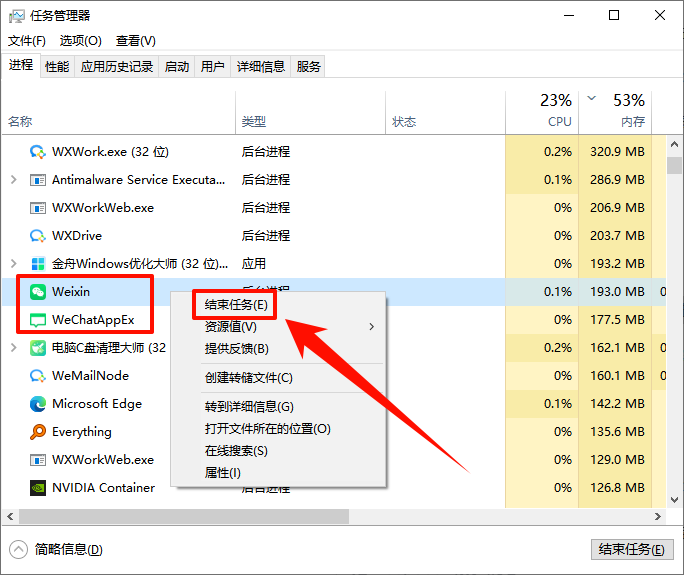Click the horizontal scrollbar left arrow
This screenshot has height=575, width=684.
(x=10, y=517)
